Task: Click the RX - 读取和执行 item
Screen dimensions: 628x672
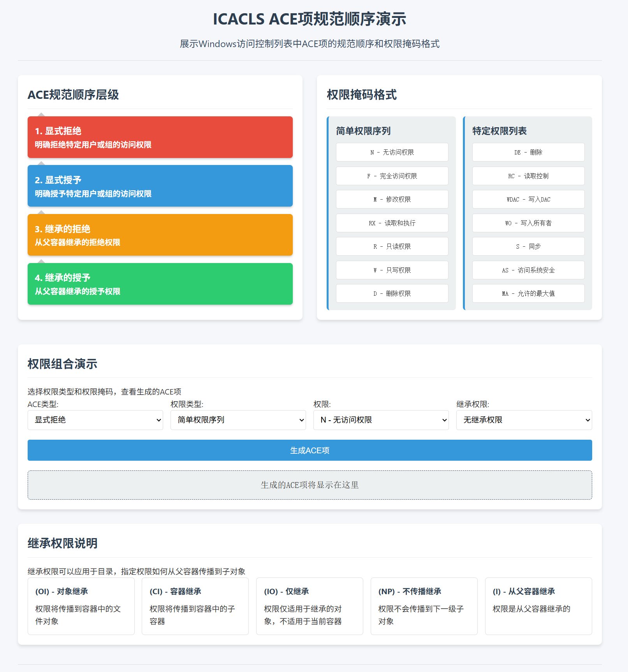Action: (x=392, y=223)
